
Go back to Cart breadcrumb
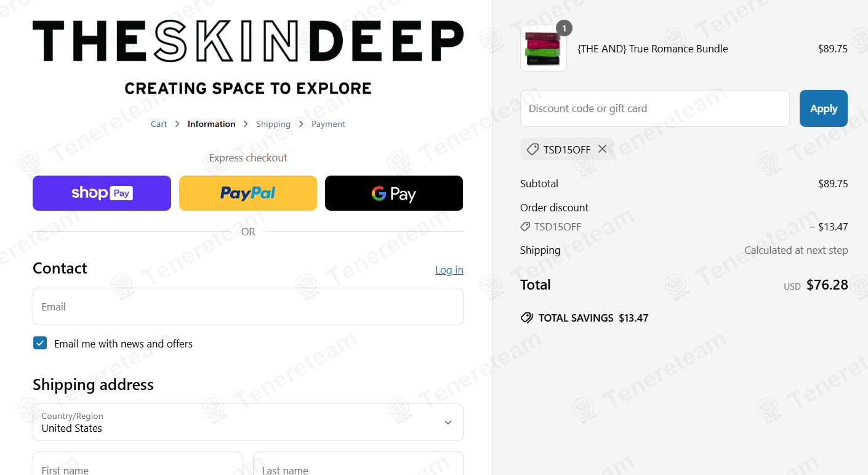(159, 124)
